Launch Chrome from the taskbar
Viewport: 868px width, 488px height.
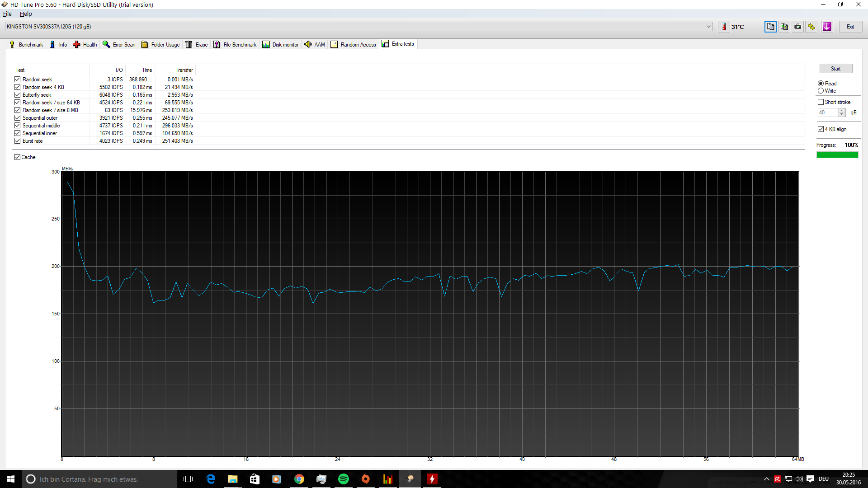pyautogui.click(x=299, y=479)
